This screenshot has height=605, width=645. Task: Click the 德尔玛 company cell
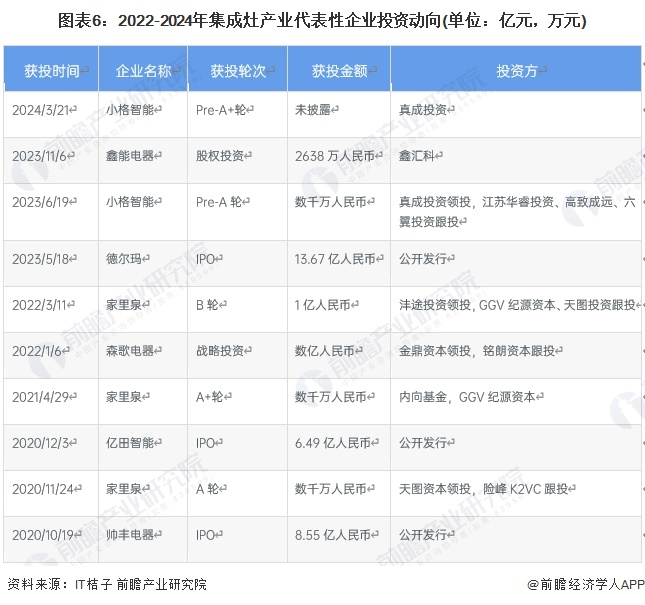143,264
